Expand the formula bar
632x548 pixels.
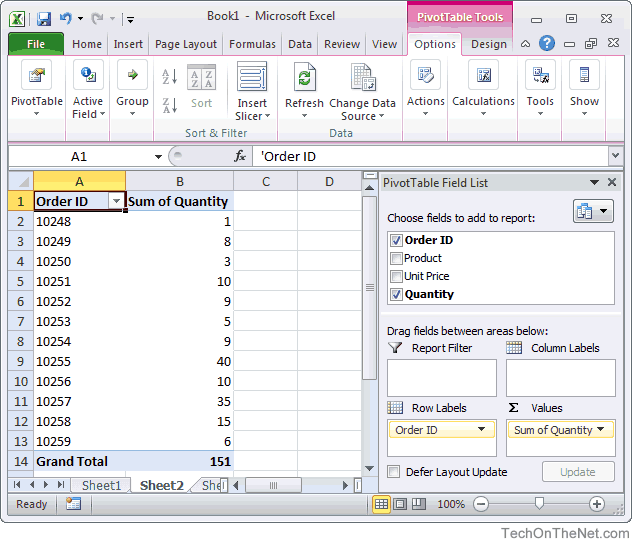[x=615, y=156]
